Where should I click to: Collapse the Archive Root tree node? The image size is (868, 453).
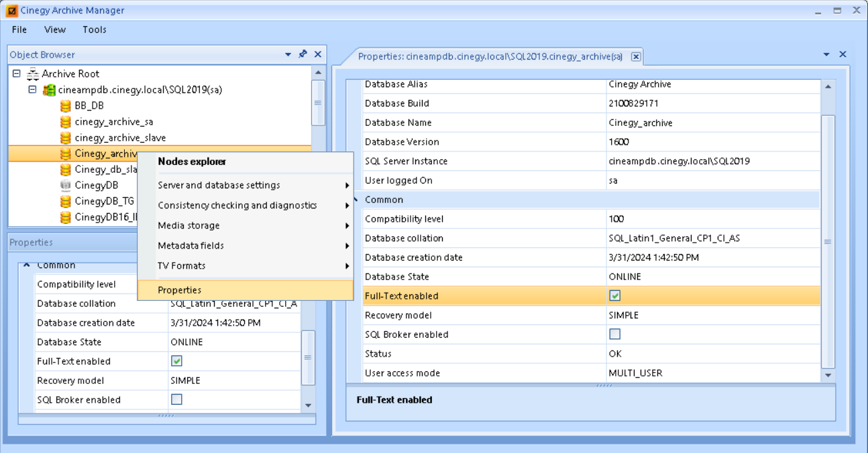[x=17, y=74]
